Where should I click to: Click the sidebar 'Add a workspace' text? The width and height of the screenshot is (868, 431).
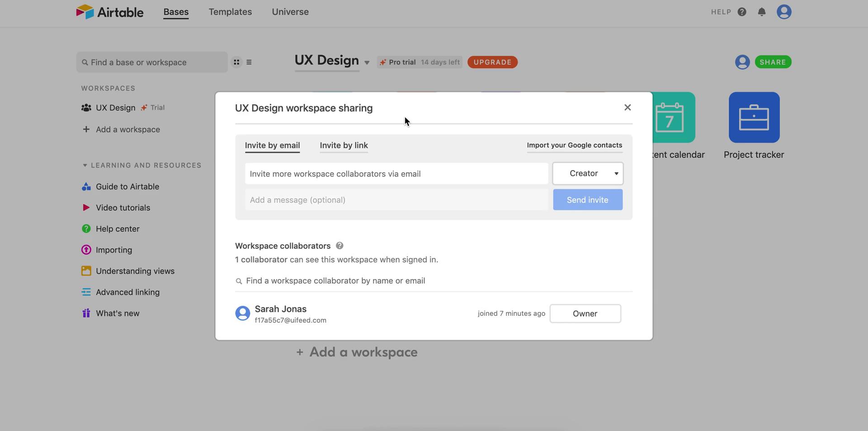(128, 130)
